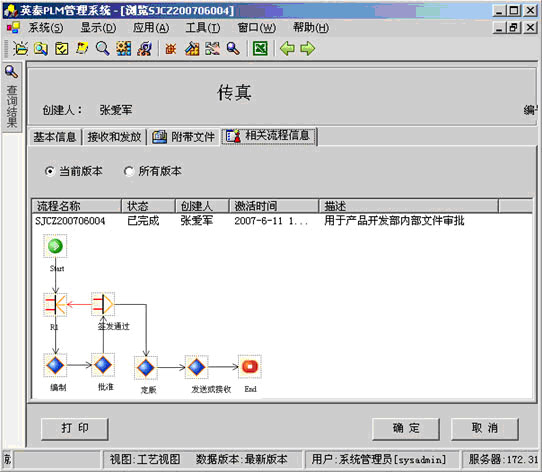542x472 pixels.
Task: Click the 打印 button
Action: pos(75,428)
